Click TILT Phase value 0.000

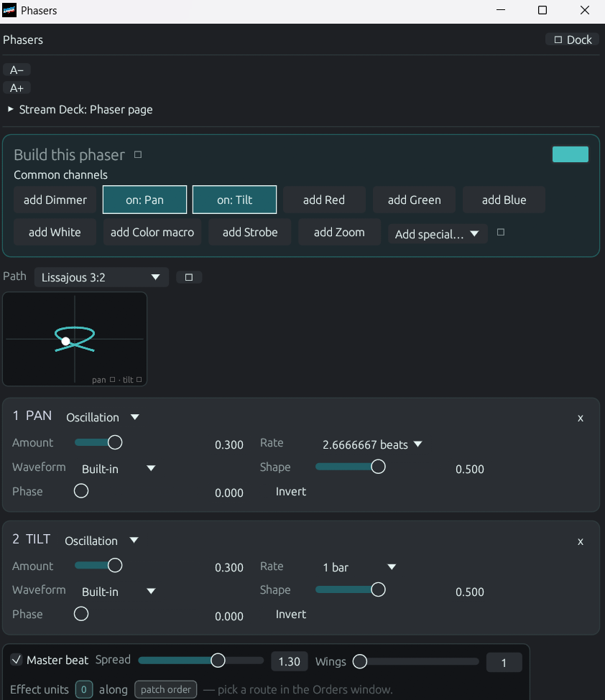[229, 616]
